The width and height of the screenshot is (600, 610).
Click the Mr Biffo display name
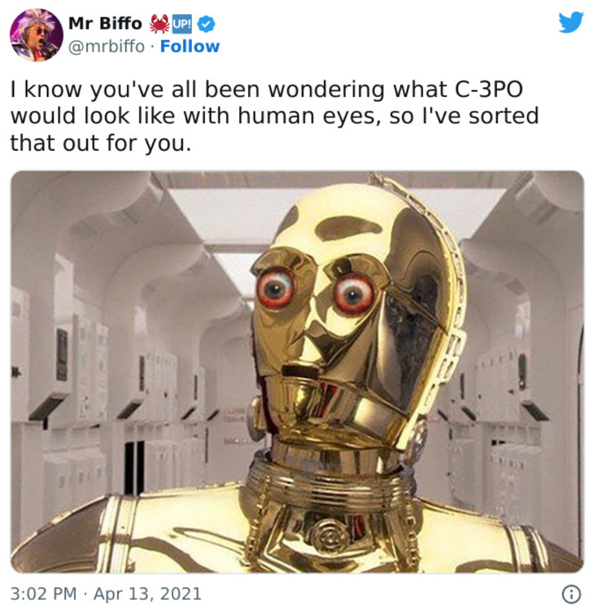105,23
